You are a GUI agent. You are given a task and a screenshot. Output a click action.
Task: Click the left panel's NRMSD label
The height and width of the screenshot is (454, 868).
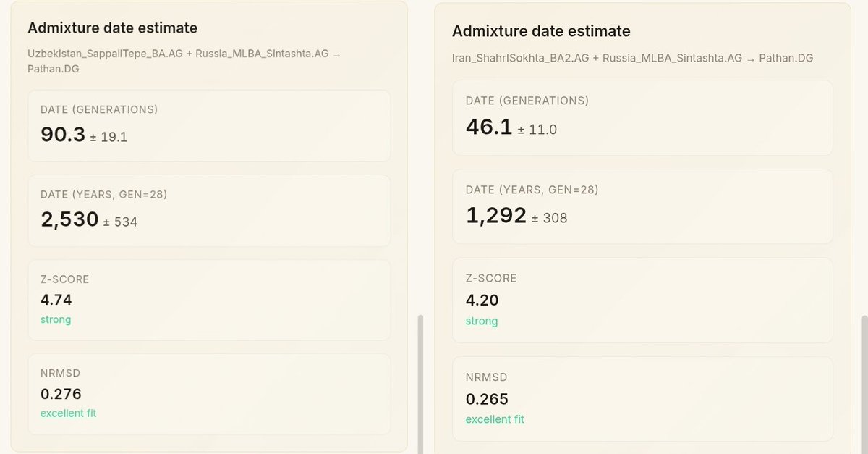tap(60, 373)
